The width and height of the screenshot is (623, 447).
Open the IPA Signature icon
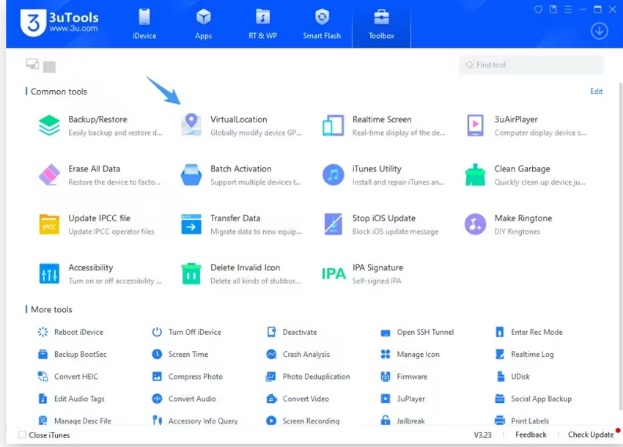333,274
